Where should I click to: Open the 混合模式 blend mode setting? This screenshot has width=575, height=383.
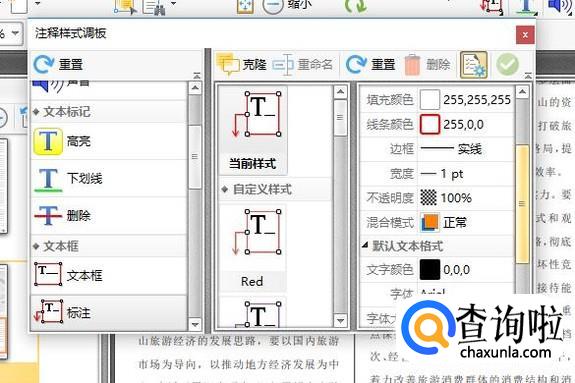(465, 222)
